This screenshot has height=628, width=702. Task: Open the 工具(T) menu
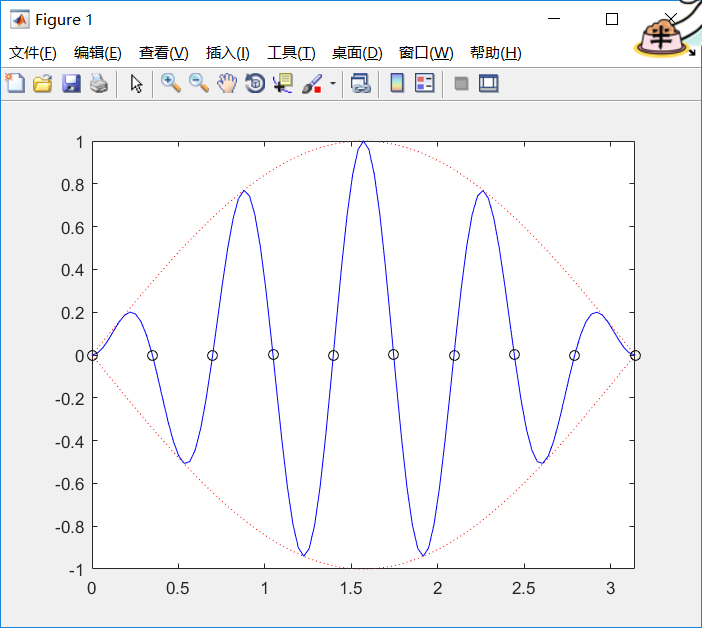[291, 53]
